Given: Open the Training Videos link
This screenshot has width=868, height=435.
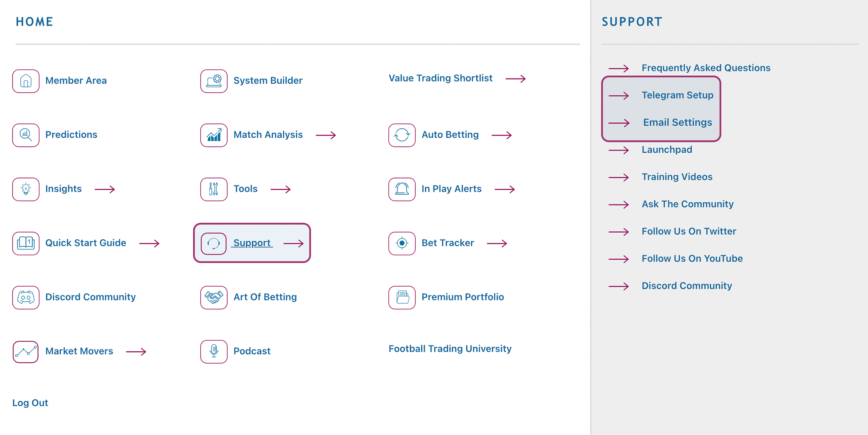Looking at the screenshot, I should (677, 177).
